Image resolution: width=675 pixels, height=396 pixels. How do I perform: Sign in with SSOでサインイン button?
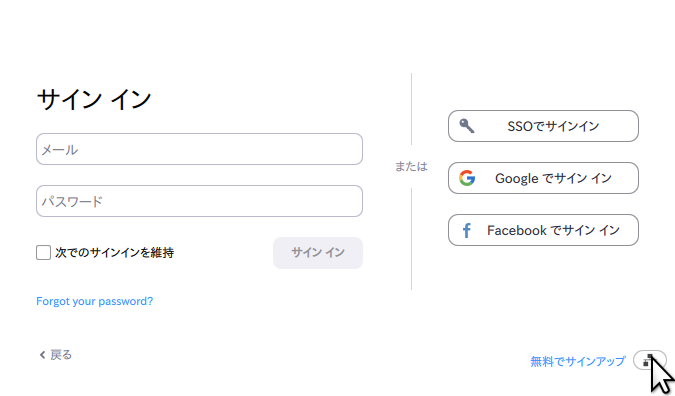[x=543, y=126]
